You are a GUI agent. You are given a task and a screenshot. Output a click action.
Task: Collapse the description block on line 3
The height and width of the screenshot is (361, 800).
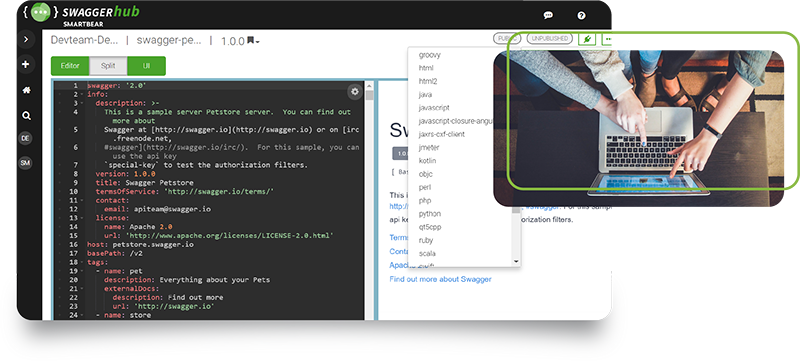82,103
